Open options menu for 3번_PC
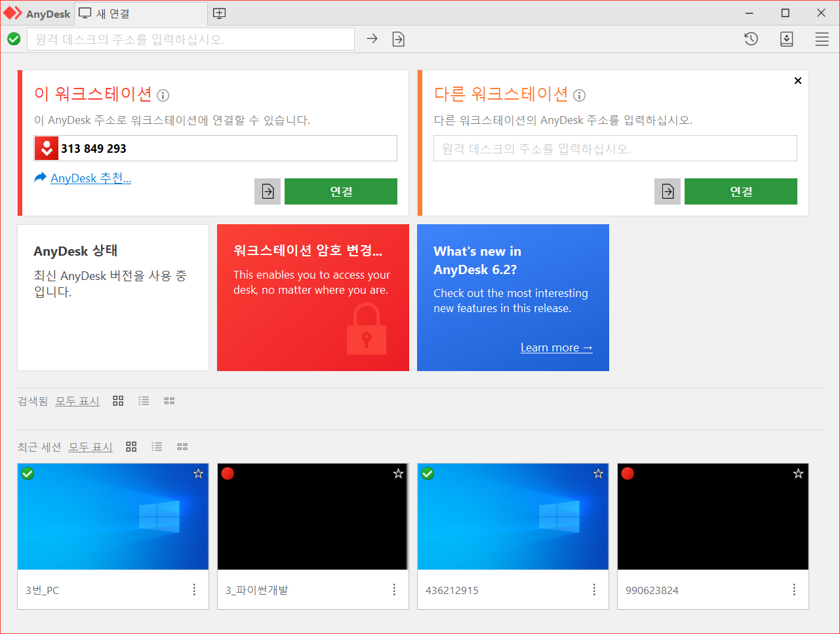840x634 pixels. pos(194,589)
